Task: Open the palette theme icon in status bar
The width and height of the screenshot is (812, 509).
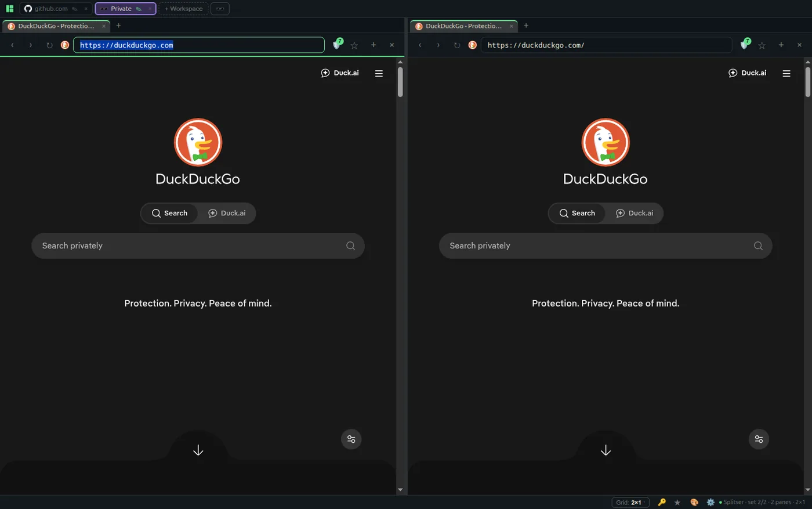Action: [694, 502]
